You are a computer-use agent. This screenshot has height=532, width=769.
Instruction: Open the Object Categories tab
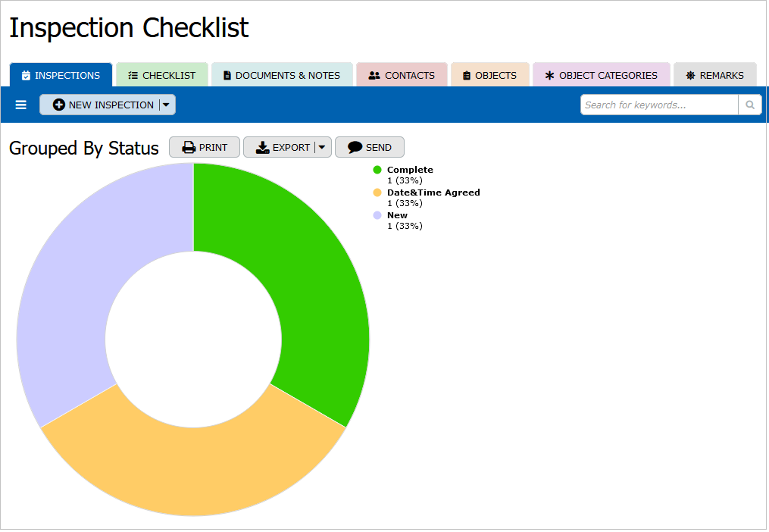[602, 76]
